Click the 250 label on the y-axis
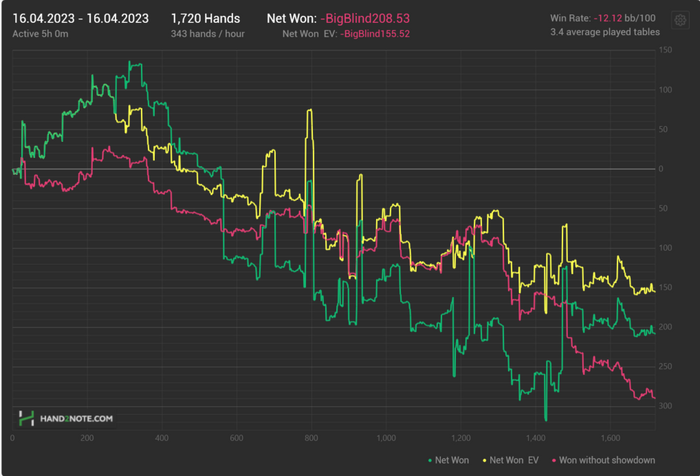Viewport: 700px width, 476px height. [x=665, y=367]
